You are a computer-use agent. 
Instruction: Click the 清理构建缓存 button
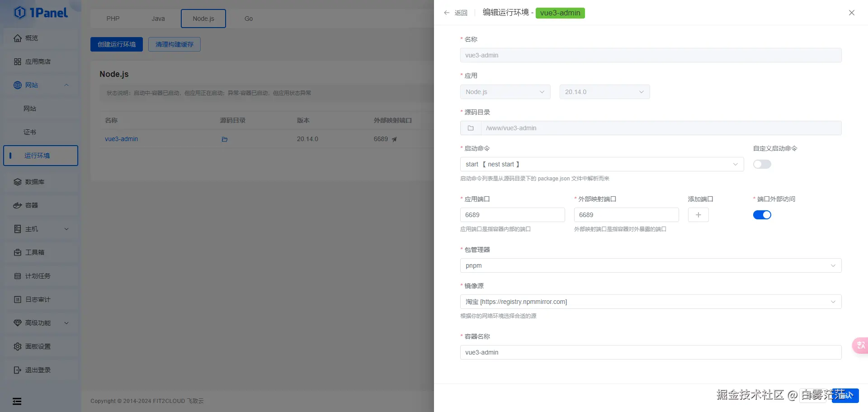pyautogui.click(x=175, y=44)
